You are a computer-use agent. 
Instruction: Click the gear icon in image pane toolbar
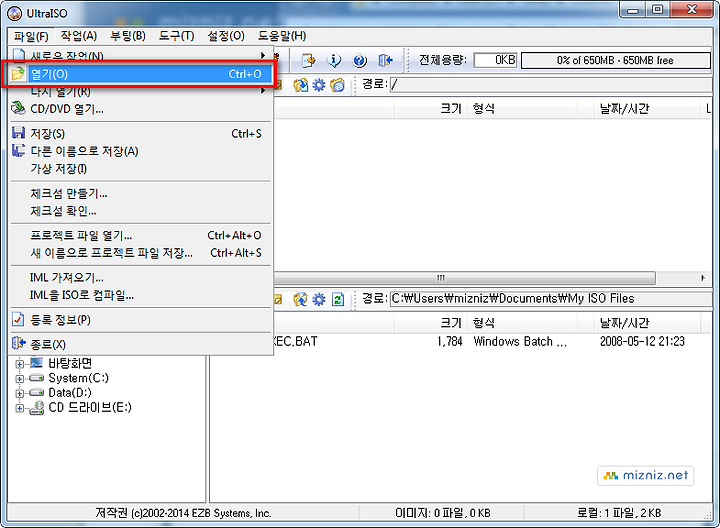pyautogui.click(x=319, y=85)
